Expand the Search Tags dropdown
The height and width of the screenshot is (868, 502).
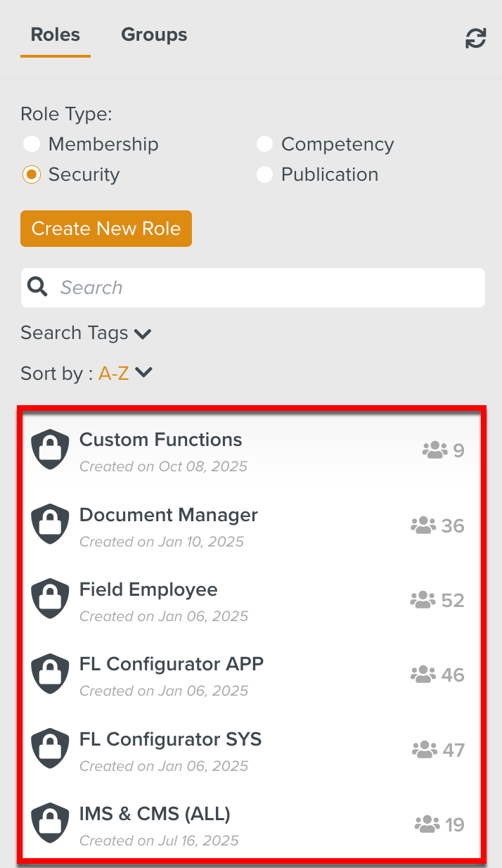[86, 333]
